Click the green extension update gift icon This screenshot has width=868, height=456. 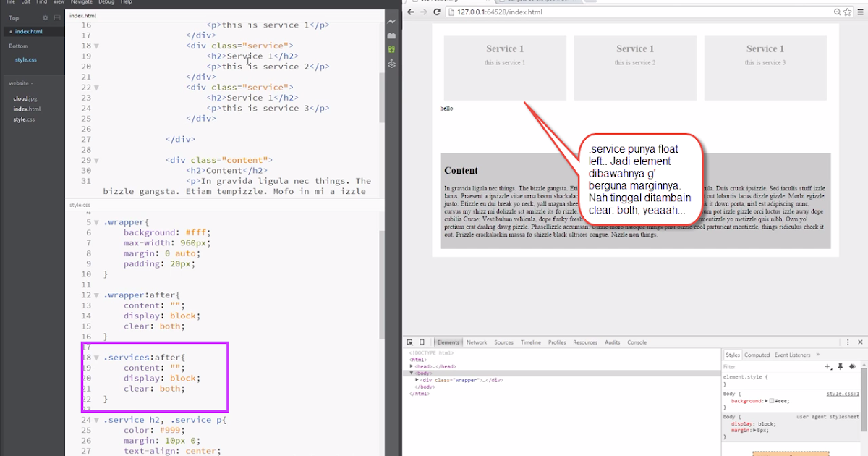[391, 48]
